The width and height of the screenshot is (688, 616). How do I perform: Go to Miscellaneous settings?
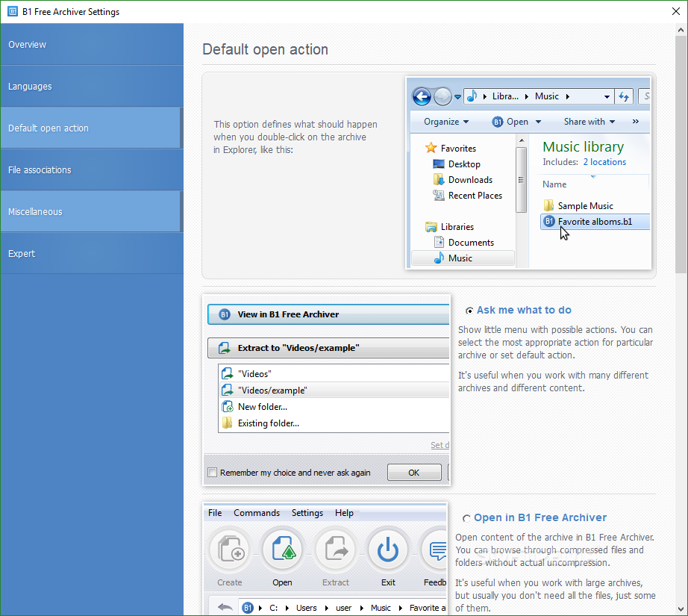tap(92, 211)
